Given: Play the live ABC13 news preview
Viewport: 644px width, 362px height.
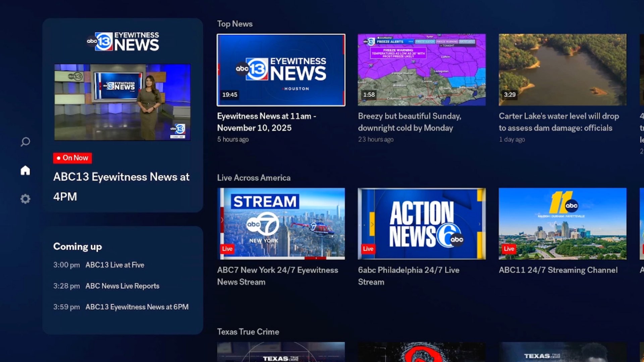Looking at the screenshot, I should click(x=122, y=102).
